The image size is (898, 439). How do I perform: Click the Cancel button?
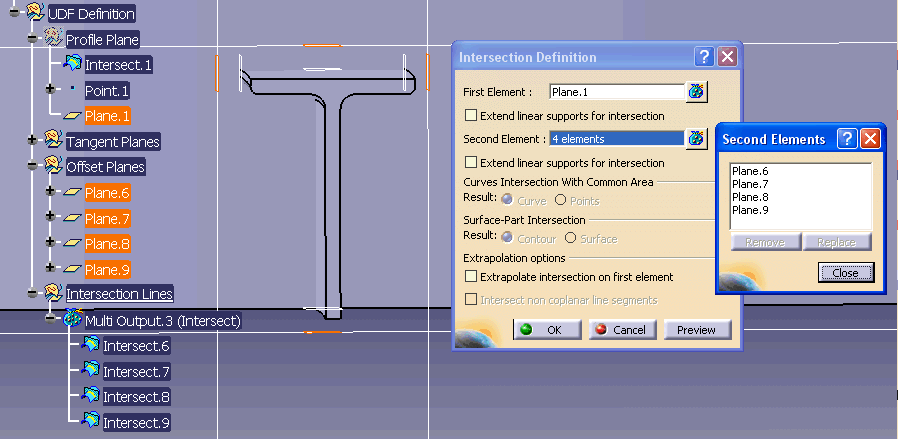623,330
